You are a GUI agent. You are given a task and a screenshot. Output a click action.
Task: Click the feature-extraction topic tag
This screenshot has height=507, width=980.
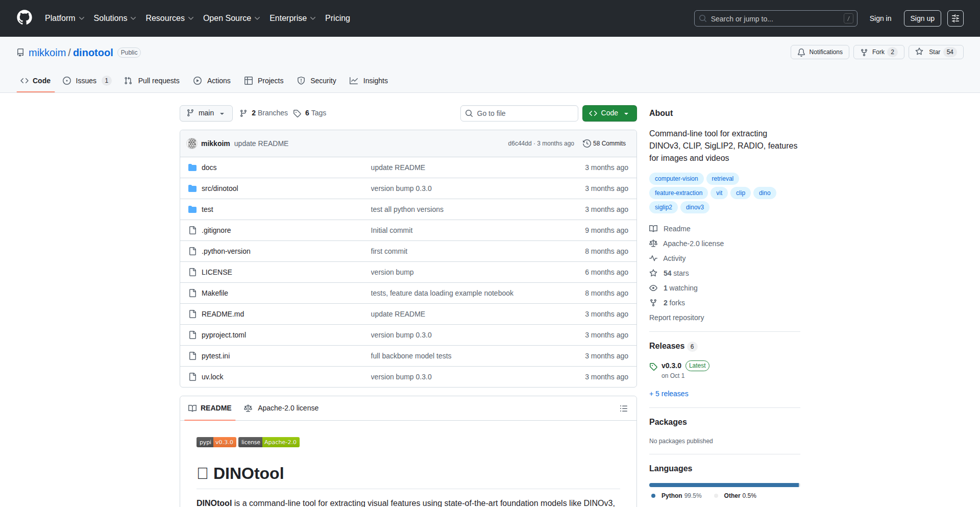678,193
